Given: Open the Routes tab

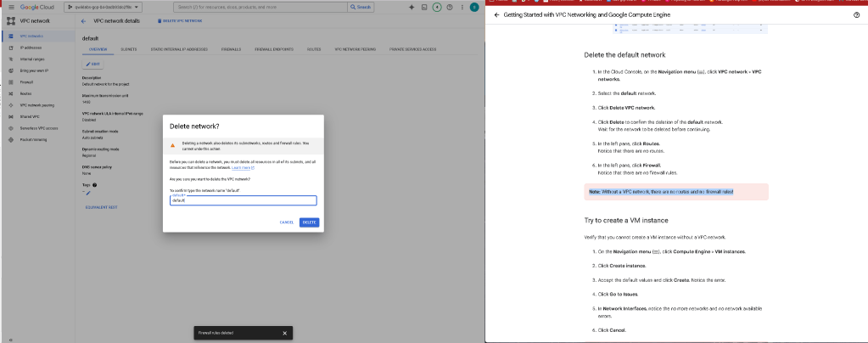Looking at the screenshot, I should pyautogui.click(x=314, y=49).
